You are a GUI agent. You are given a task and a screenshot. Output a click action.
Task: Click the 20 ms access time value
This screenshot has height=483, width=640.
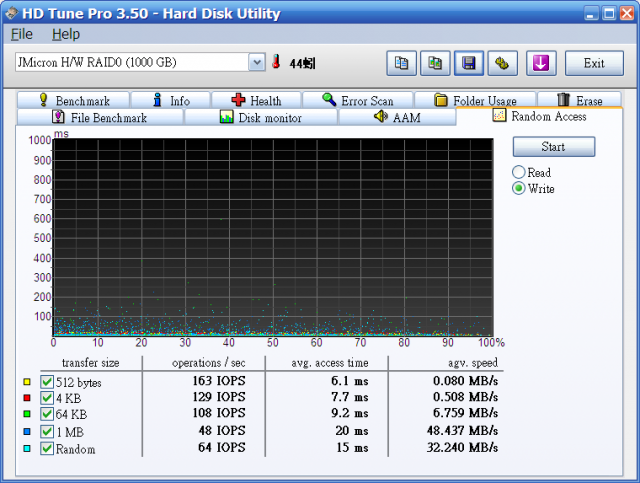coord(352,430)
